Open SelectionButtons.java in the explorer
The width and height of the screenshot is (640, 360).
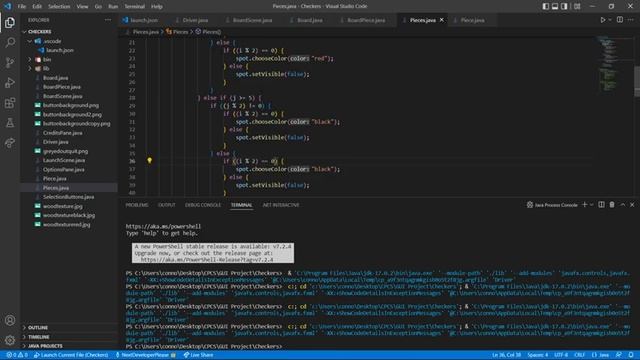point(69,197)
